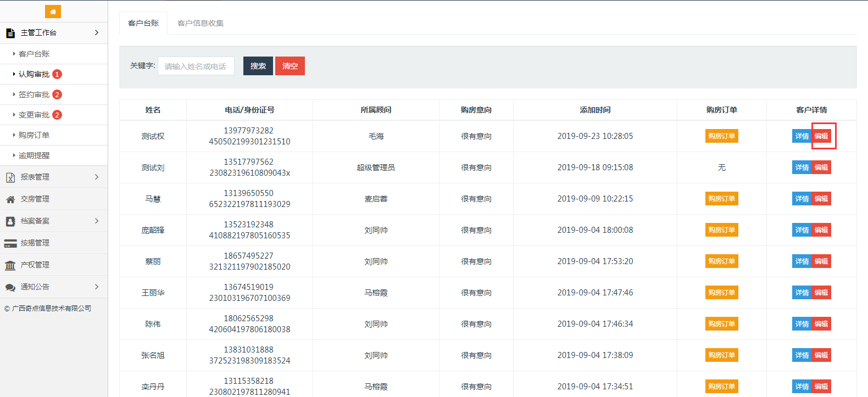Viewport: 868px width, 397px height.
Task: Collapse the 主管工作台 chevron
Action: point(97,33)
